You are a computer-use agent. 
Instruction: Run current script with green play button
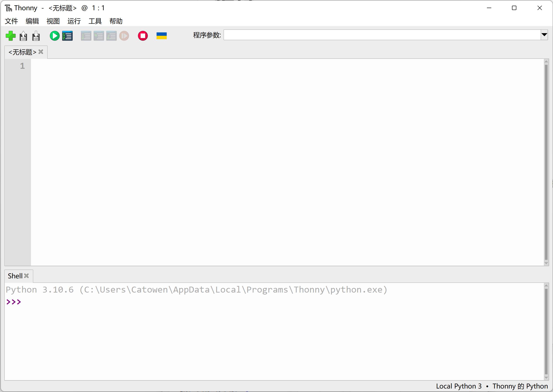(55, 36)
